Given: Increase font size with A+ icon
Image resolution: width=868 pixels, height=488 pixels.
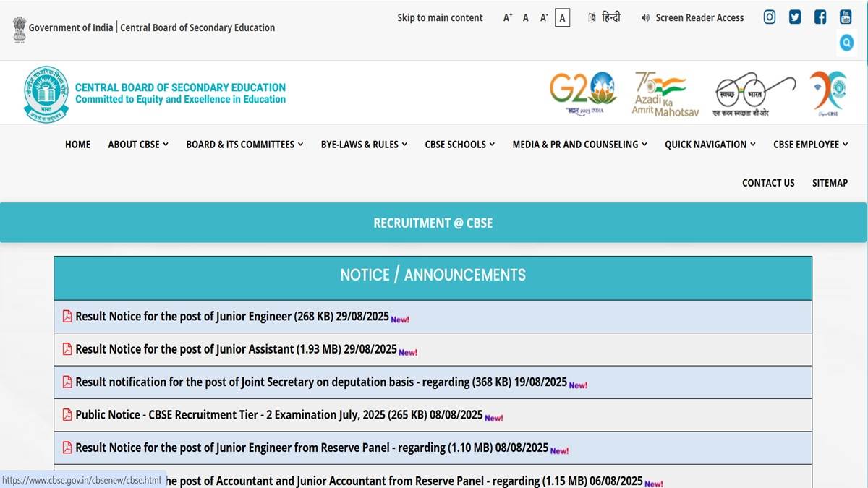Looking at the screenshot, I should click(x=508, y=18).
